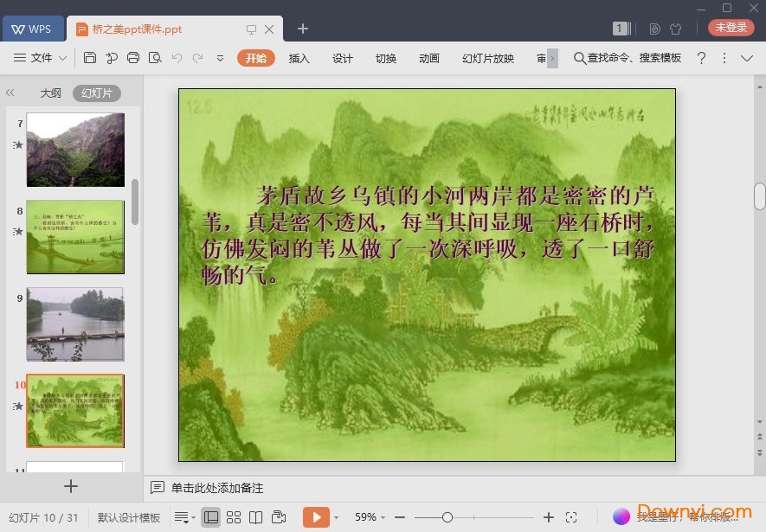Click the zoom slider handle
The width and height of the screenshot is (766, 532).
[447, 517]
